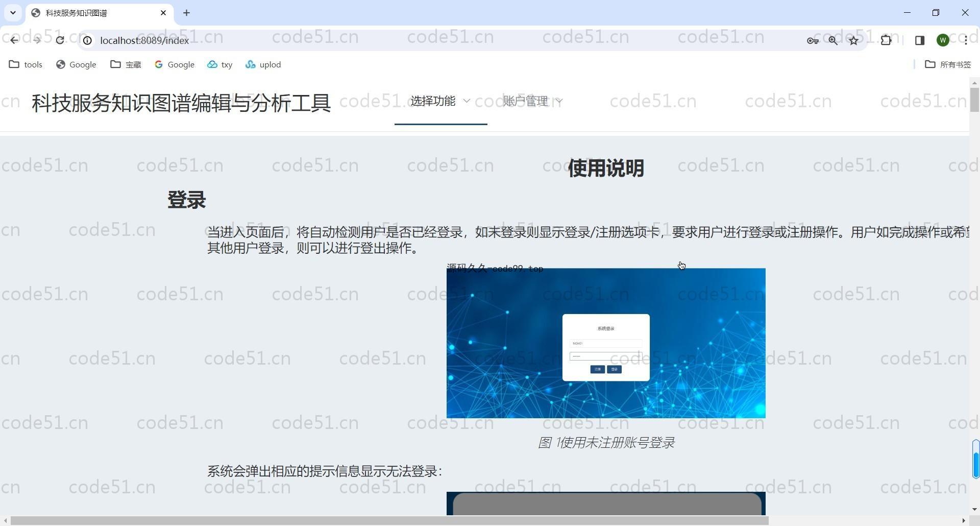The width and height of the screenshot is (980, 526).
Task: Open a new browser tab
Action: click(186, 13)
